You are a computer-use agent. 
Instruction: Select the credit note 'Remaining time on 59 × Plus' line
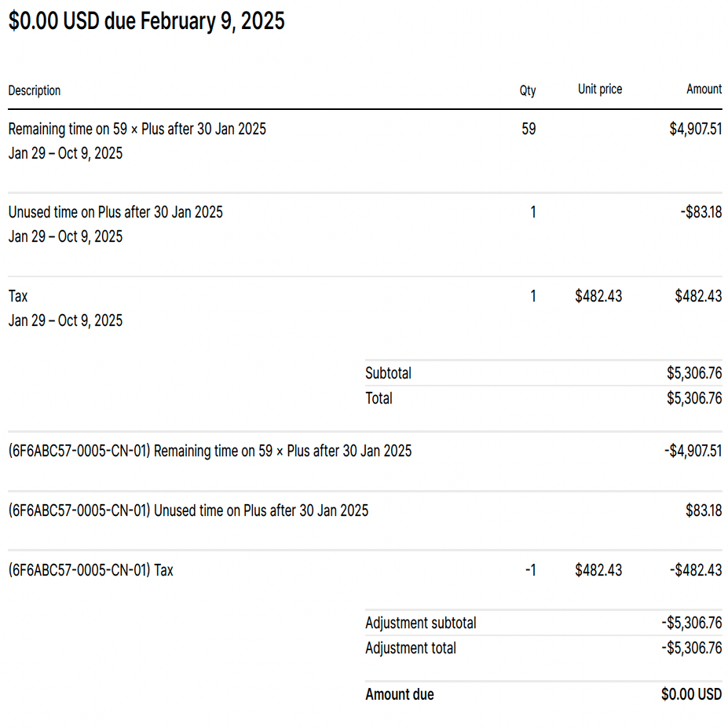point(210,451)
